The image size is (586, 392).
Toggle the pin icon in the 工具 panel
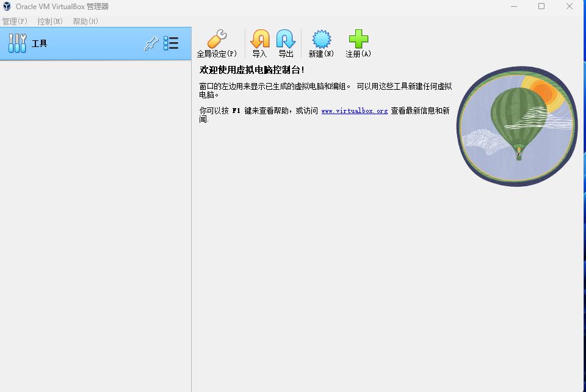151,43
